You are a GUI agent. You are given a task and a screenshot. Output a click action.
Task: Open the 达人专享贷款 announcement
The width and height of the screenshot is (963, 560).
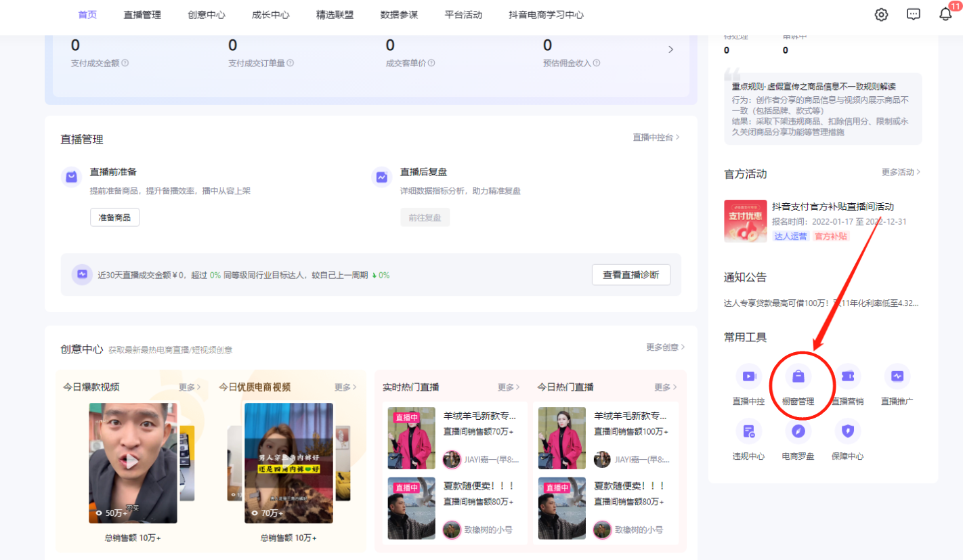821,303
